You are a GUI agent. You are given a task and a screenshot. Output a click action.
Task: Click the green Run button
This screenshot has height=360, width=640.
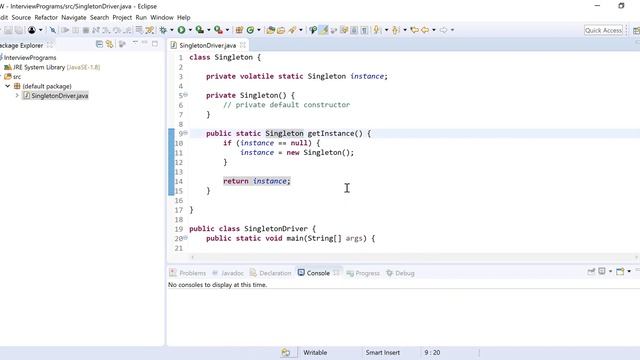pyautogui.click(x=181, y=30)
